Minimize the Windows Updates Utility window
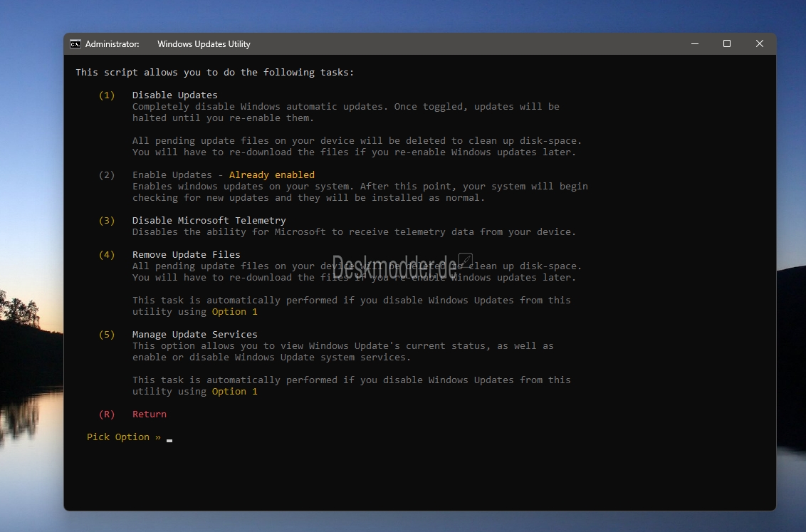Image resolution: width=806 pixels, height=532 pixels. pyautogui.click(x=695, y=43)
